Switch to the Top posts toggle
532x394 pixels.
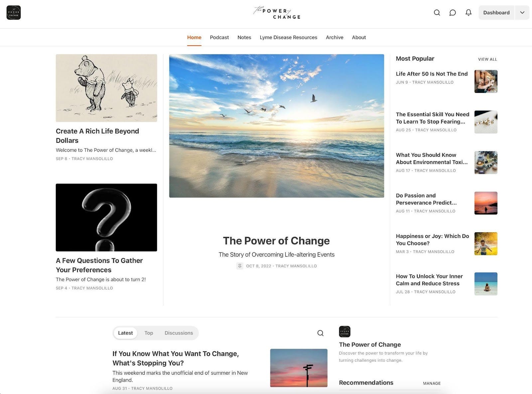(x=149, y=333)
